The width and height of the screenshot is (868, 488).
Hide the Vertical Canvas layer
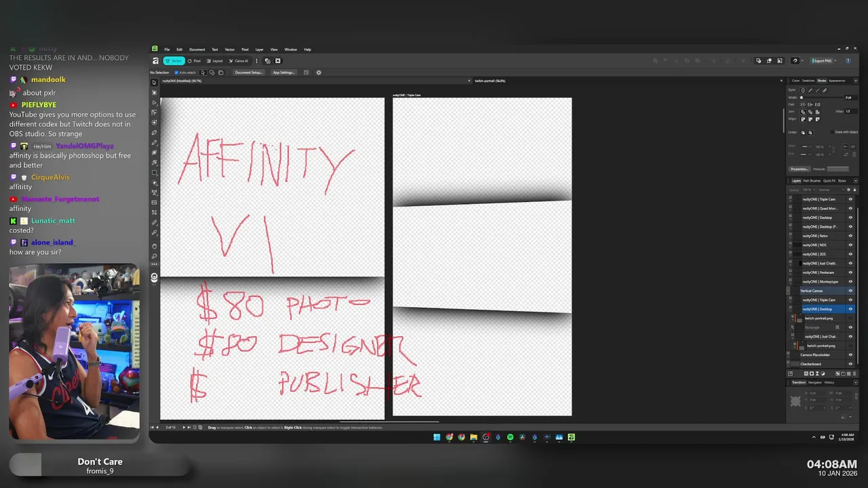pos(850,291)
